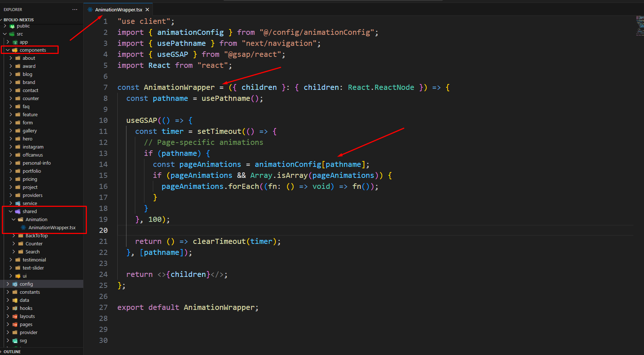Open the testimonial folder
The width and height of the screenshot is (644, 355).
coord(34,260)
